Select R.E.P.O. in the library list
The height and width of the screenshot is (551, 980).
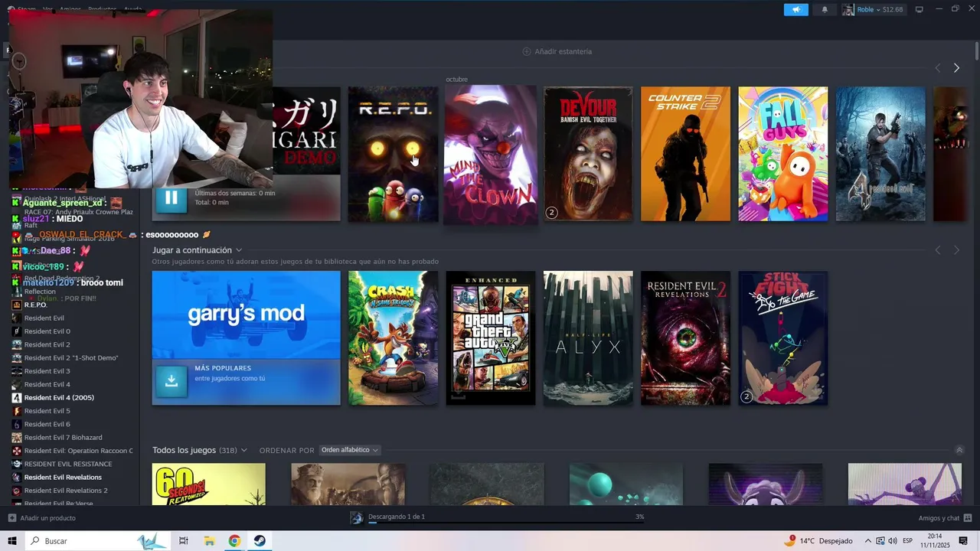coord(35,305)
